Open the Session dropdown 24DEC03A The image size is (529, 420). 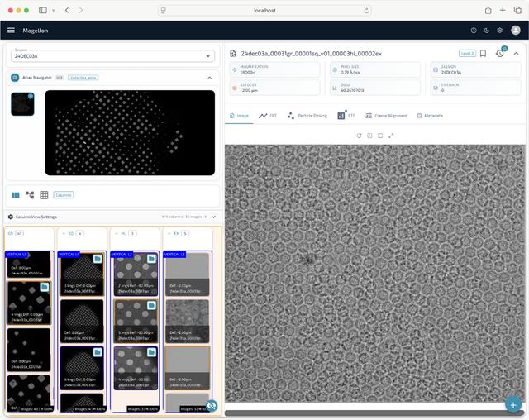112,56
